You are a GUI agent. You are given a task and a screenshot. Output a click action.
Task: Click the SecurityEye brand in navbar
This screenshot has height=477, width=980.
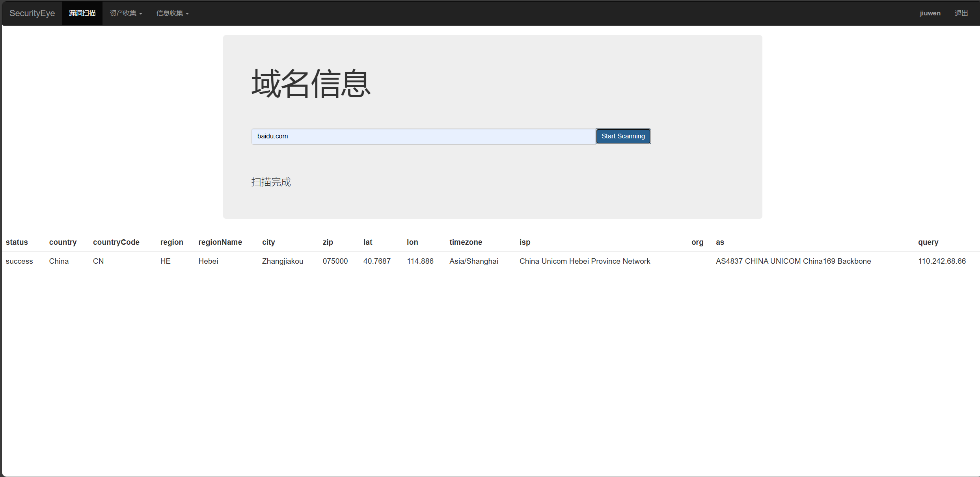pos(32,13)
